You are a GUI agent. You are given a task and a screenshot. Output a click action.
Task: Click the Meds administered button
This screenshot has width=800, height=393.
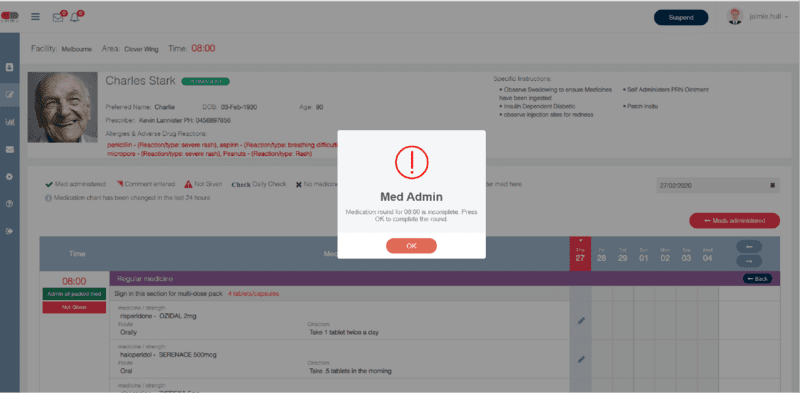[x=734, y=220]
